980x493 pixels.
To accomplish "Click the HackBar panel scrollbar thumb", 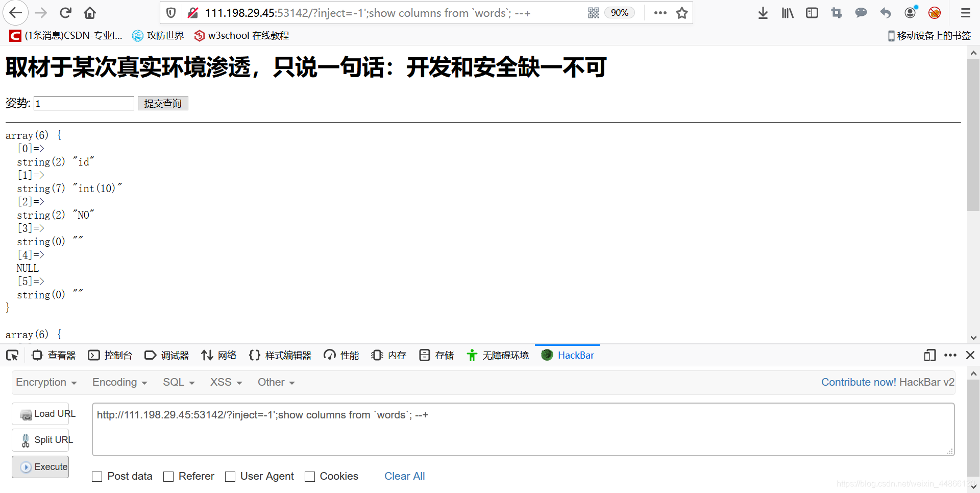I will click(973, 428).
